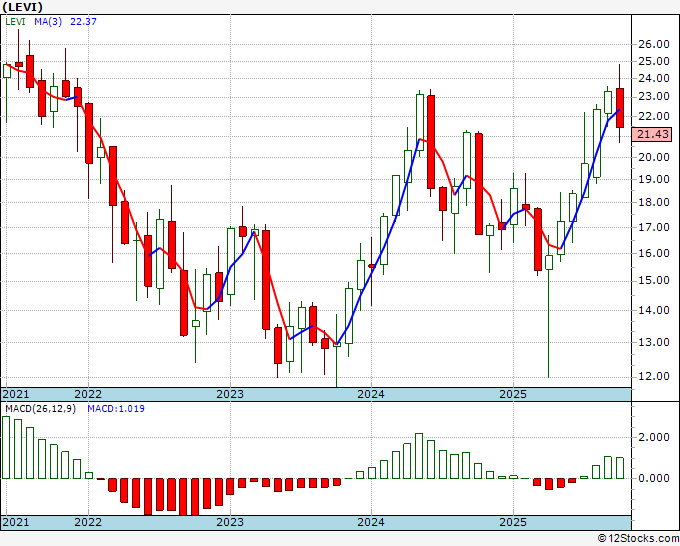The width and height of the screenshot is (680, 546).
Task: Click 2021 on the MACD timeline
Action: tap(16, 522)
